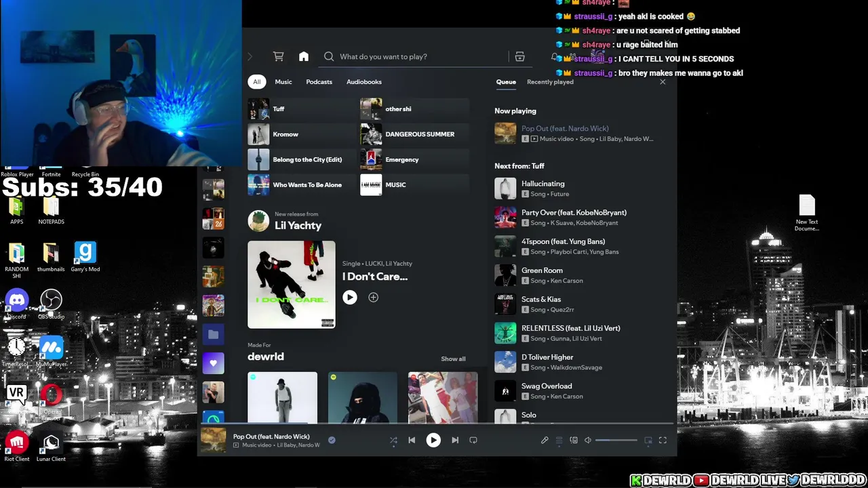Add I Don't Care to library
The width and height of the screenshot is (868, 488).
point(373,298)
